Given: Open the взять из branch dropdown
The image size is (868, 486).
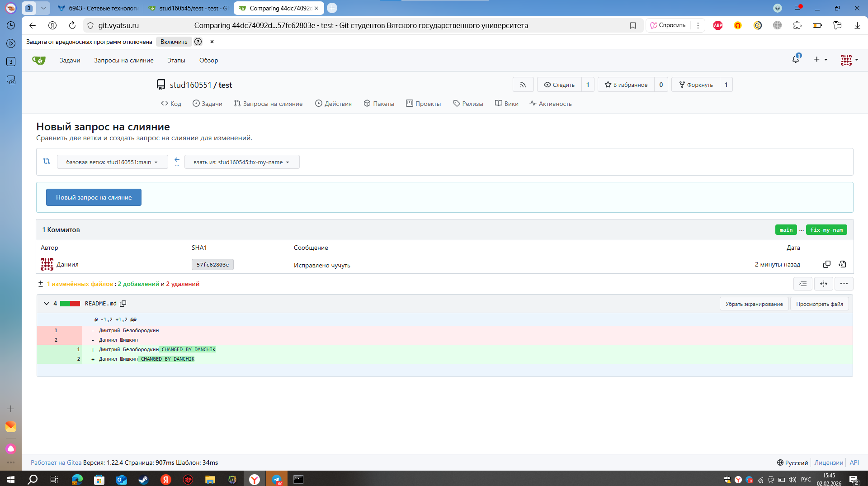Looking at the screenshot, I should click(x=241, y=162).
